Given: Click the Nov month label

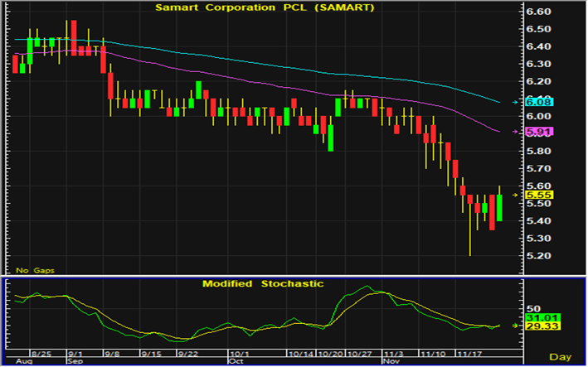Looking at the screenshot, I should coord(391,361).
